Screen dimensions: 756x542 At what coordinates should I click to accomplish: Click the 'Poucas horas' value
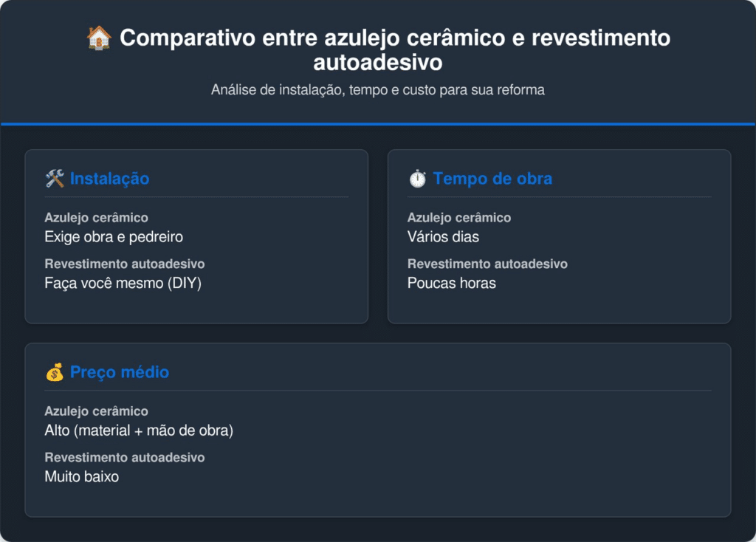pos(452,283)
